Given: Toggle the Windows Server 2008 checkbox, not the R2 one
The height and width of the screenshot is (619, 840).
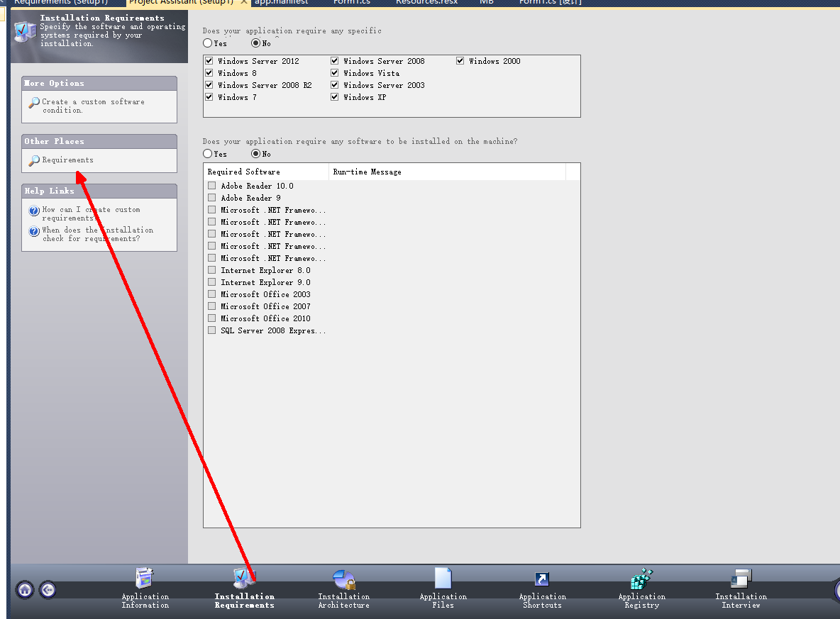Looking at the screenshot, I should pyautogui.click(x=334, y=61).
